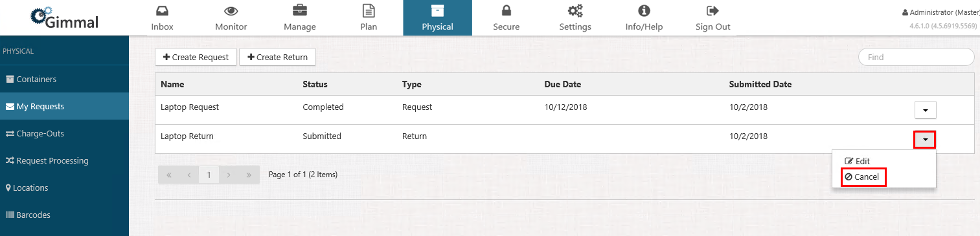Click the Create Return button
The image size is (980, 236).
[277, 57]
